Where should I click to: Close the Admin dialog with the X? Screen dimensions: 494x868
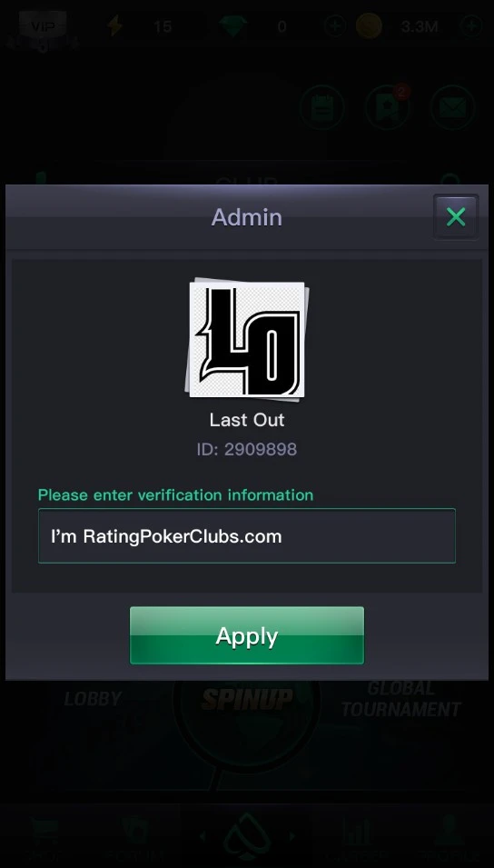pos(455,217)
